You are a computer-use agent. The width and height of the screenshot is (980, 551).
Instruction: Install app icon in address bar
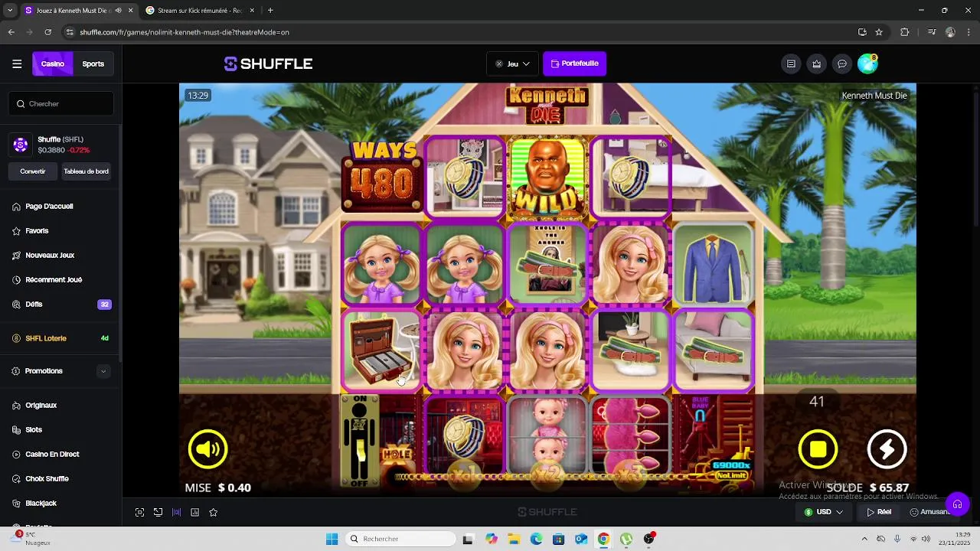coord(862,32)
